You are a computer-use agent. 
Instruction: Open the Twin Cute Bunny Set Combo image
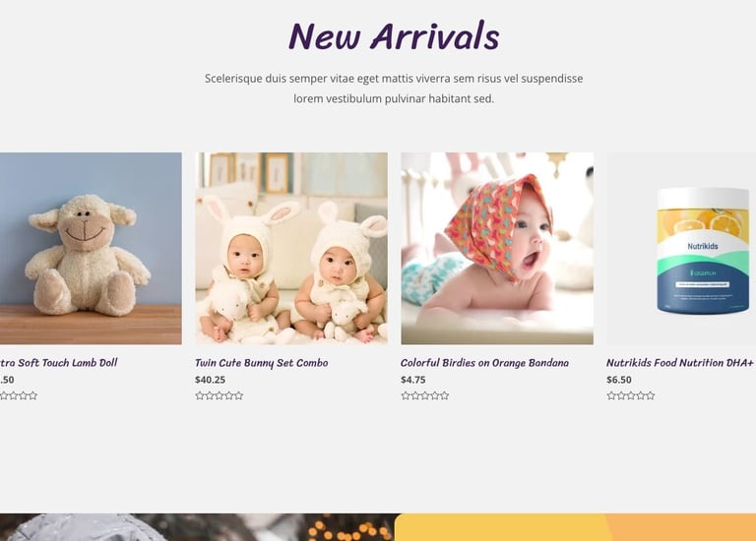(x=291, y=248)
